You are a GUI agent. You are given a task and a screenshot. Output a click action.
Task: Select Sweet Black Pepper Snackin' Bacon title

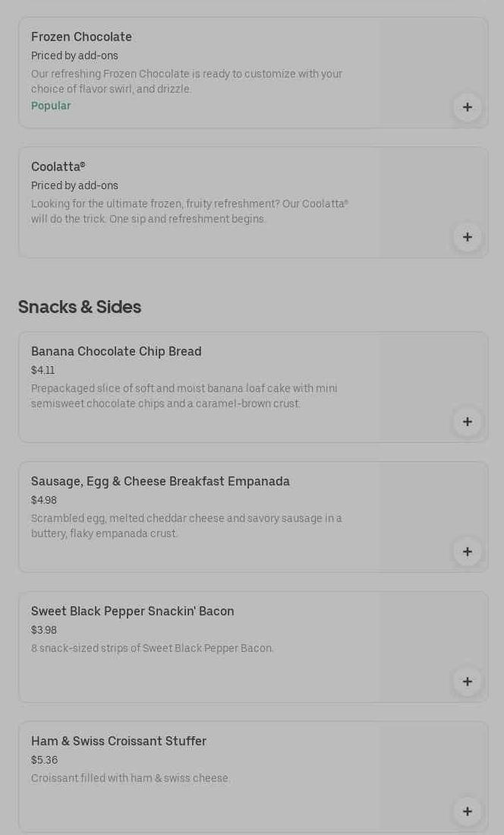(x=132, y=611)
